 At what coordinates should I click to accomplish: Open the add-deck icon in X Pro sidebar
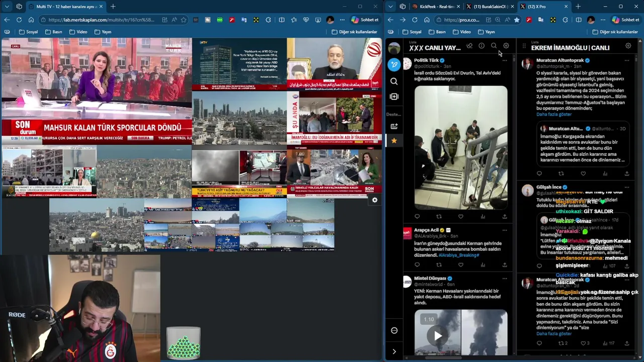point(394,126)
